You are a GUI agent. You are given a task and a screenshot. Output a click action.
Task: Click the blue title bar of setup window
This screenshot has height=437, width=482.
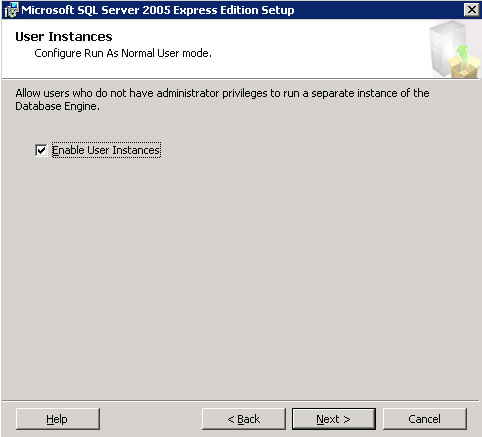tap(367, 10)
